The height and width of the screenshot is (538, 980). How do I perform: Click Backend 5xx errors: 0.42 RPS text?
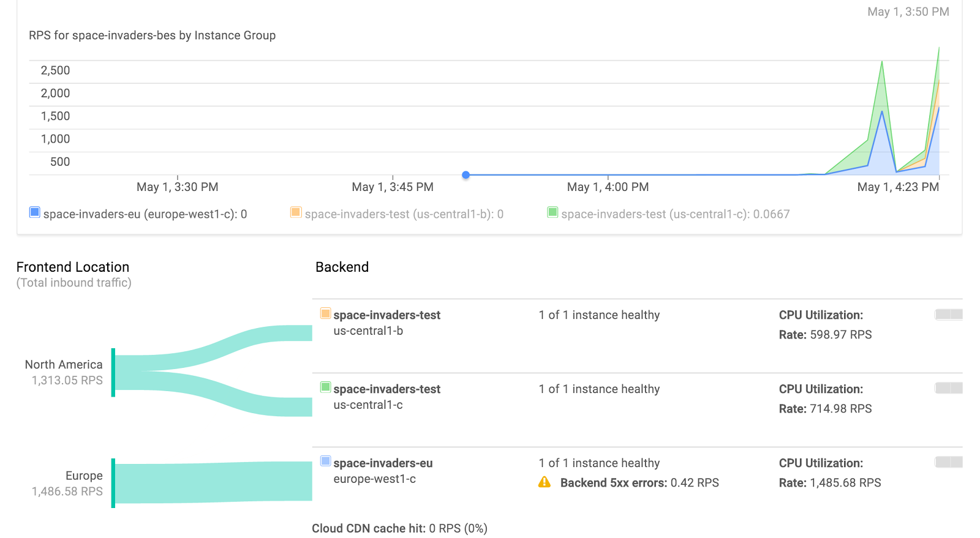[639, 483]
